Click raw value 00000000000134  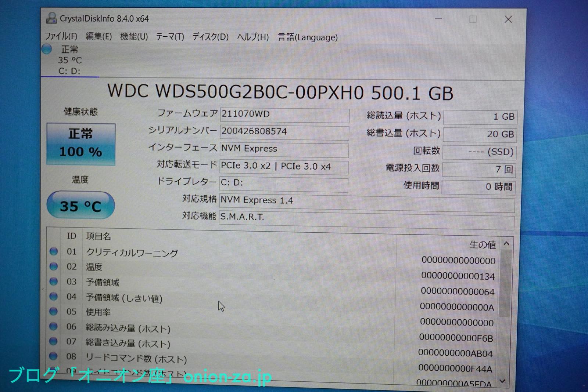pos(458,276)
